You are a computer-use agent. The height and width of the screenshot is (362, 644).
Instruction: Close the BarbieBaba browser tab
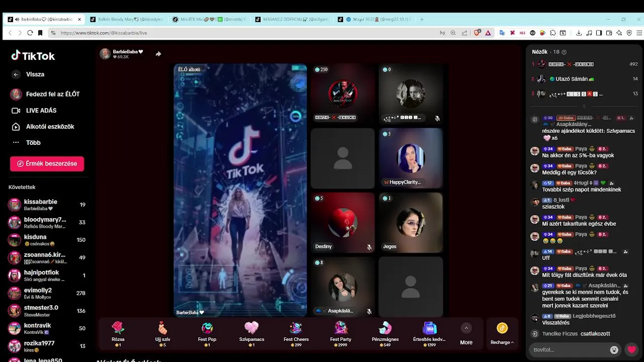(x=79, y=19)
